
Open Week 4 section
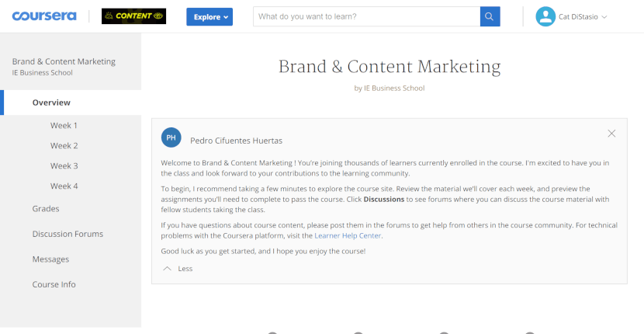click(x=64, y=186)
